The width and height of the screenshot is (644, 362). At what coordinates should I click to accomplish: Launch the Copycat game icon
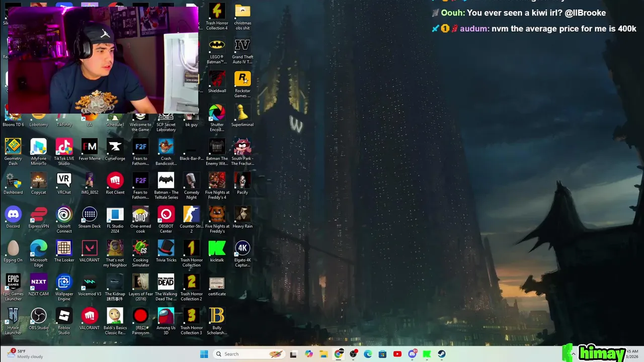coord(39,183)
